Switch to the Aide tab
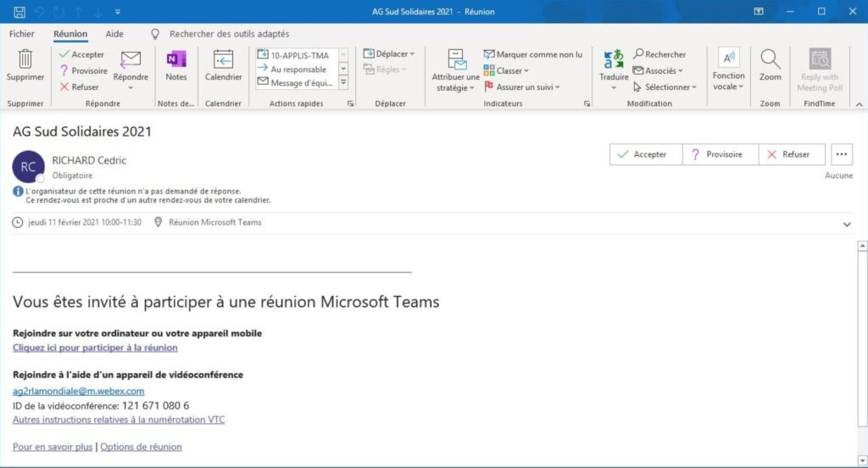 [x=114, y=34]
